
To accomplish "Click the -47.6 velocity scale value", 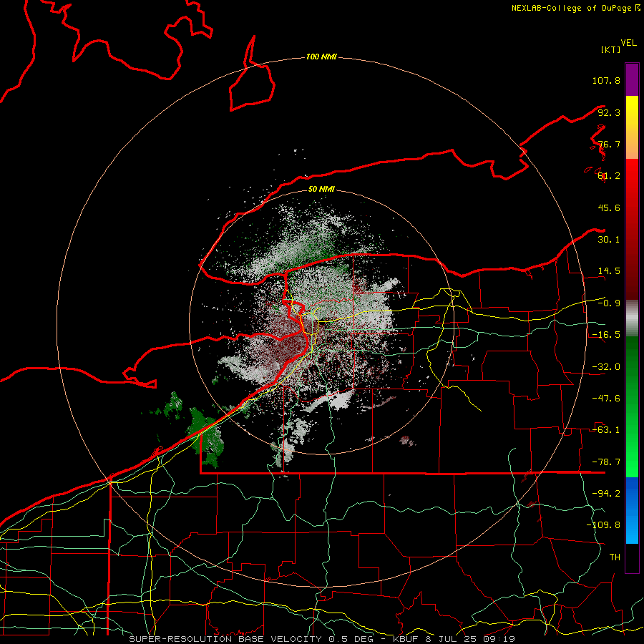I will pos(606,399).
